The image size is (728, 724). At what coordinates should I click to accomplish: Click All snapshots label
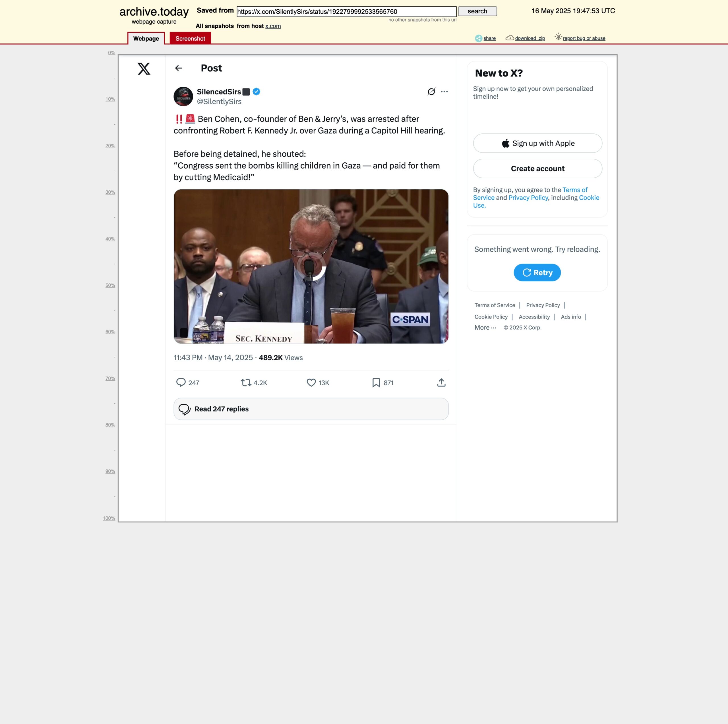point(215,26)
